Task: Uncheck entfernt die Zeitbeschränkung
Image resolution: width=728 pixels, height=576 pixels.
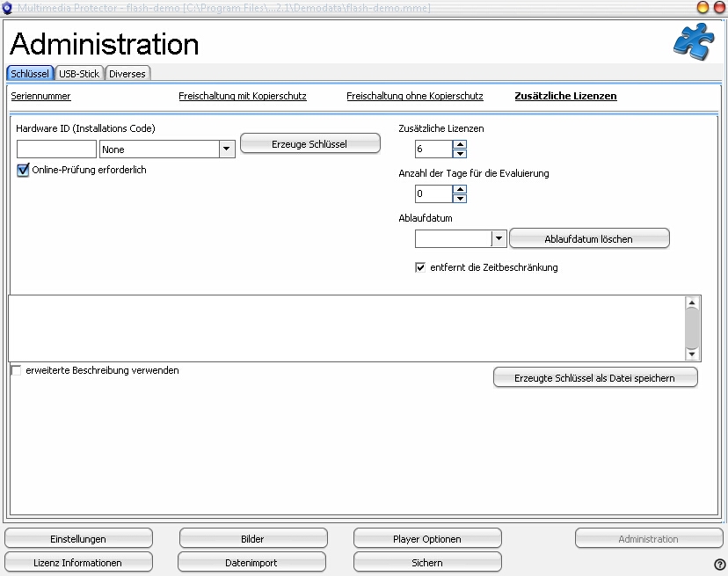Action: 420,267
